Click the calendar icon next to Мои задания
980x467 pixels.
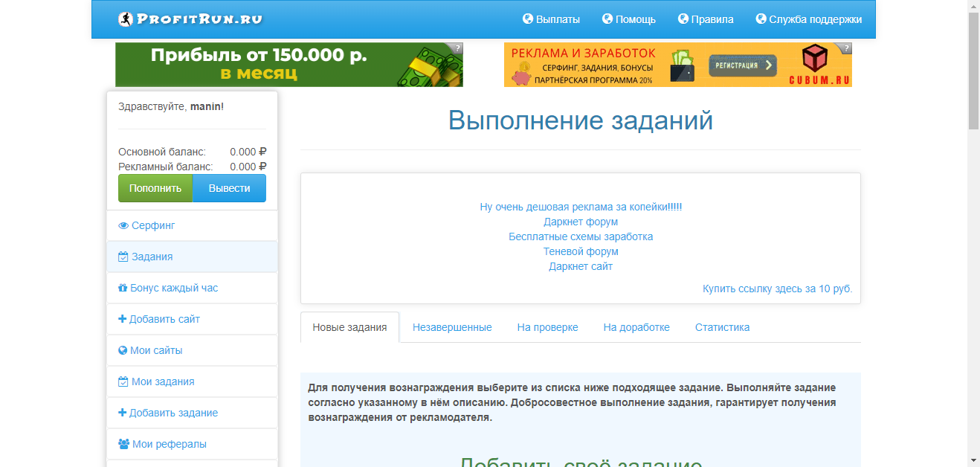pyautogui.click(x=123, y=381)
